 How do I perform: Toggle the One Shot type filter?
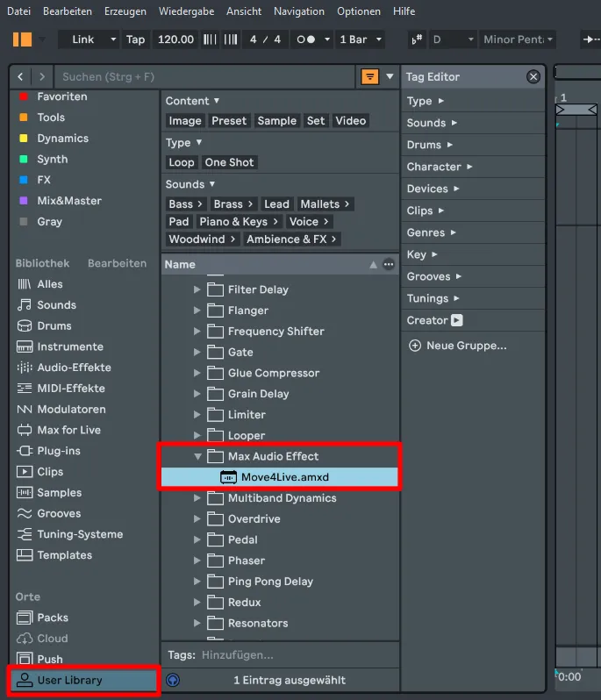[x=229, y=162]
